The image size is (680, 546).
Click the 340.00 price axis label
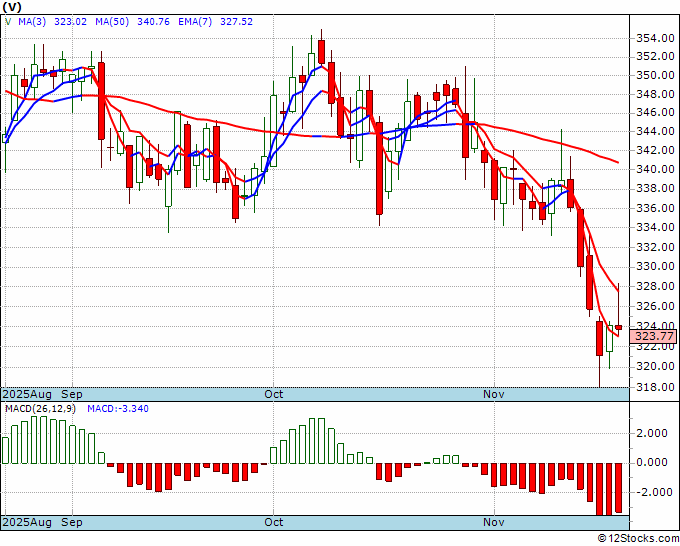[x=655, y=170]
